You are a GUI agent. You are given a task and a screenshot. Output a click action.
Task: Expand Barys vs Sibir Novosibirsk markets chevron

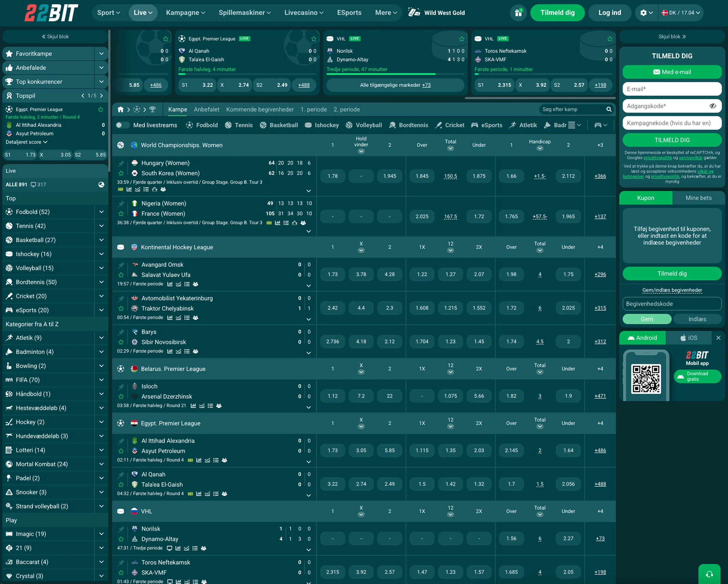click(308, 353)
